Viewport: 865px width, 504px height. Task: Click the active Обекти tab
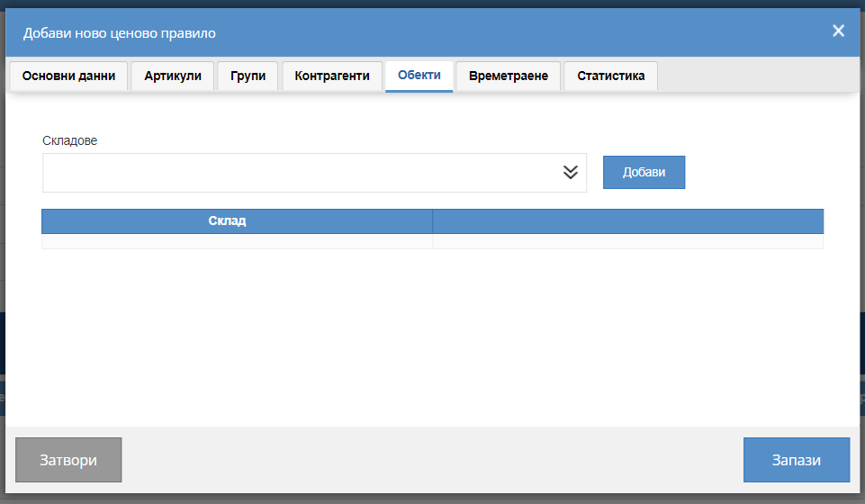[419, 76]
